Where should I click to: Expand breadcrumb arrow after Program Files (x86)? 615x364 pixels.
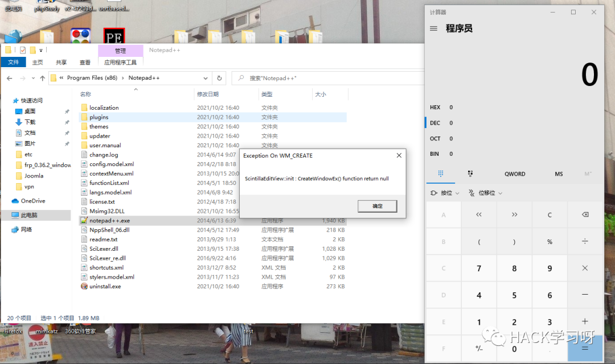click(123, 78)
